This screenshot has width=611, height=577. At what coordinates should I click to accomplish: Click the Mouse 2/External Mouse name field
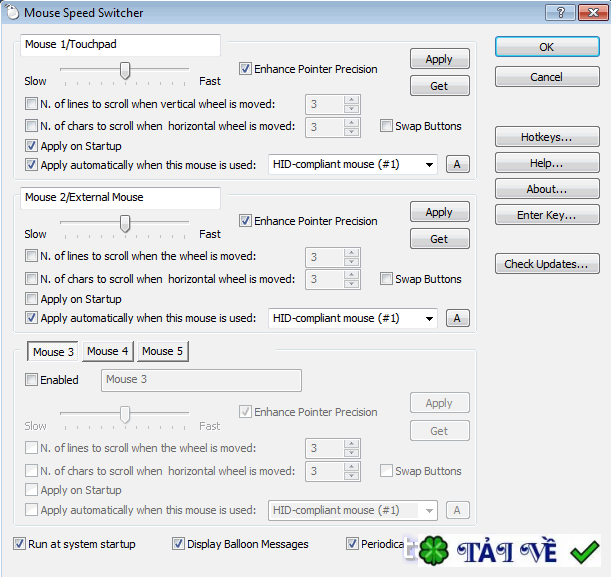pos(120,198)
